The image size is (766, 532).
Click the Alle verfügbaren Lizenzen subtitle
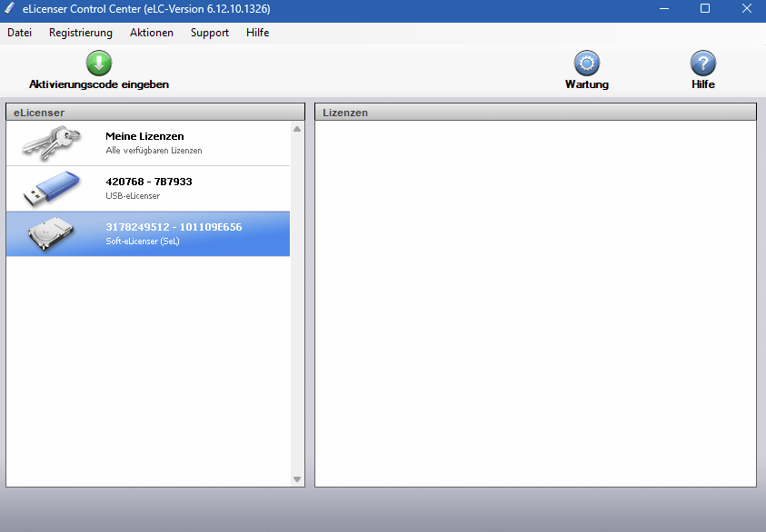pos(154,151)
